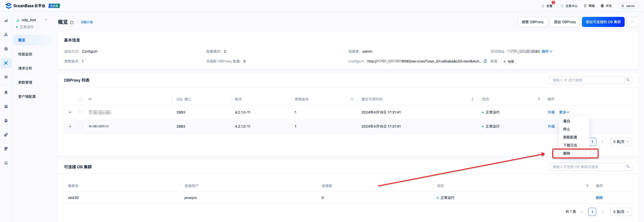
Task: Click 升级 link on second OBProxy row
Action: [x=551, y=126]
